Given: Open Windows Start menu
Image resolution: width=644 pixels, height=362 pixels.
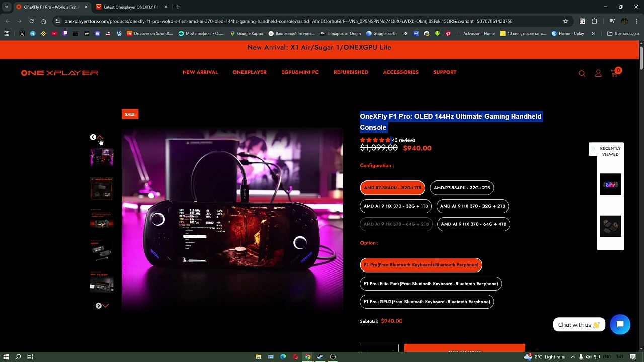Looking at the screenshot, I should tap(6, 357).
